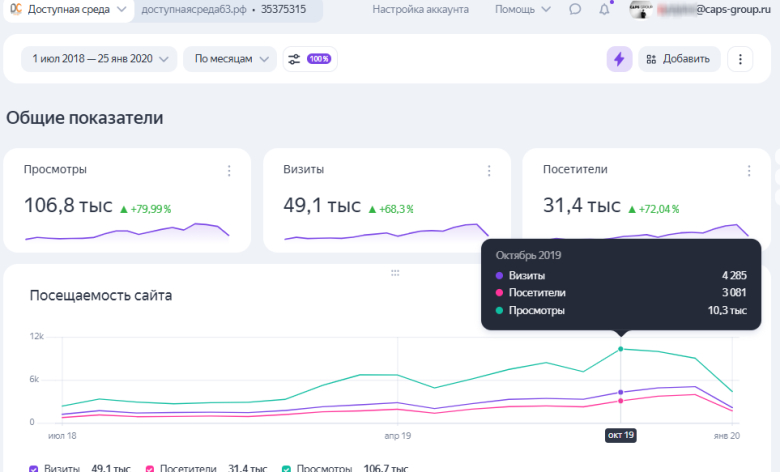Toggle the Посетители series checkbox
Screen dimensions: 780x472
151,468
